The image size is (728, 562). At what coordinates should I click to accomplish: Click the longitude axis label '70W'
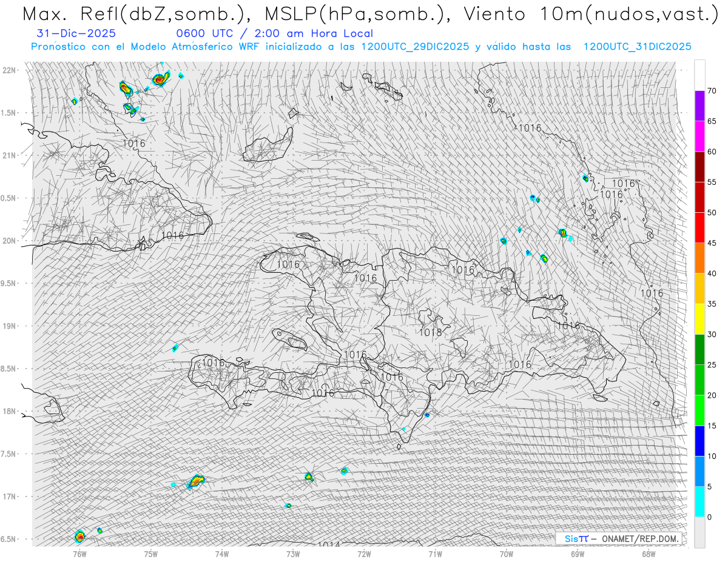[x=507, y=554]
